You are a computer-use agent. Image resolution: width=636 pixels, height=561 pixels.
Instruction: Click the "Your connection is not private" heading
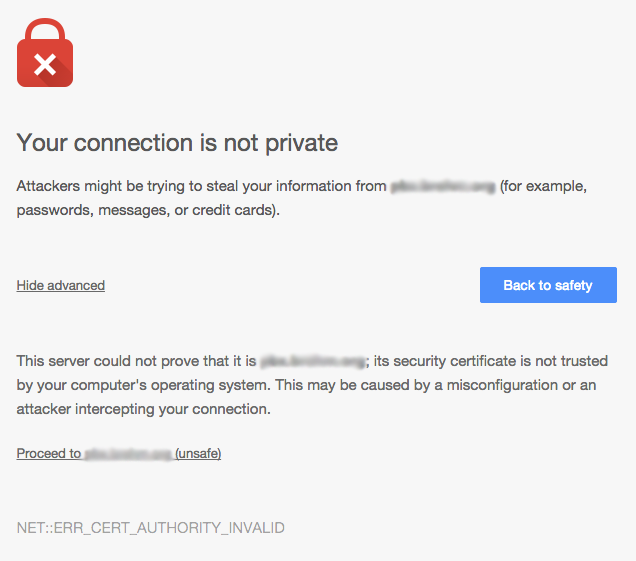177,143
